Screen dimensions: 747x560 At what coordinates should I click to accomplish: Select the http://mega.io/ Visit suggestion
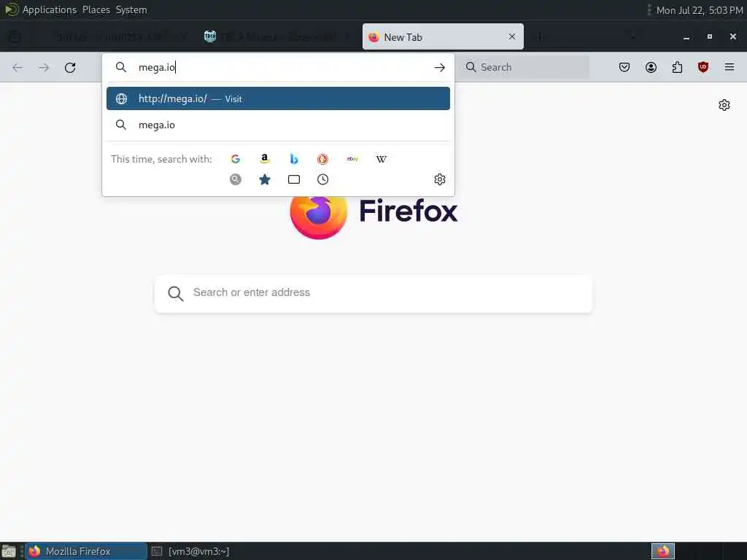click(278, 98)
